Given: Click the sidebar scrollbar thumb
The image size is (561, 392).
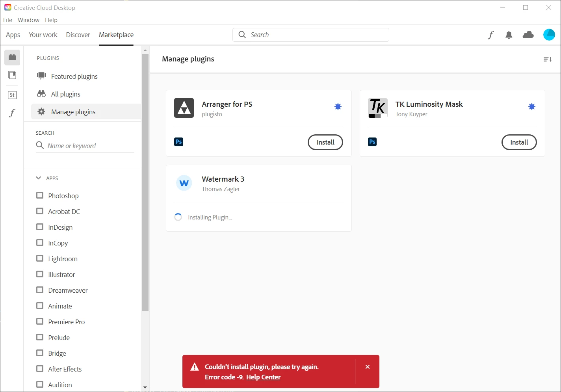Looking at the screenshot, I should [x=145, y=182].
